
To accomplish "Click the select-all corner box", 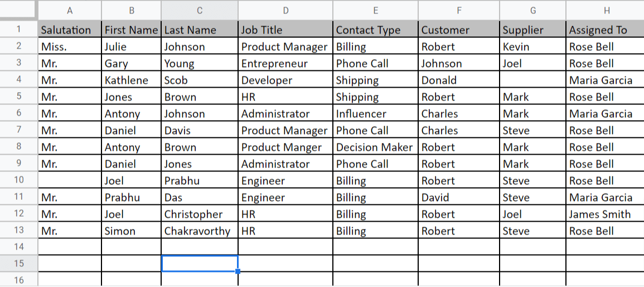I will coord(19,10).
